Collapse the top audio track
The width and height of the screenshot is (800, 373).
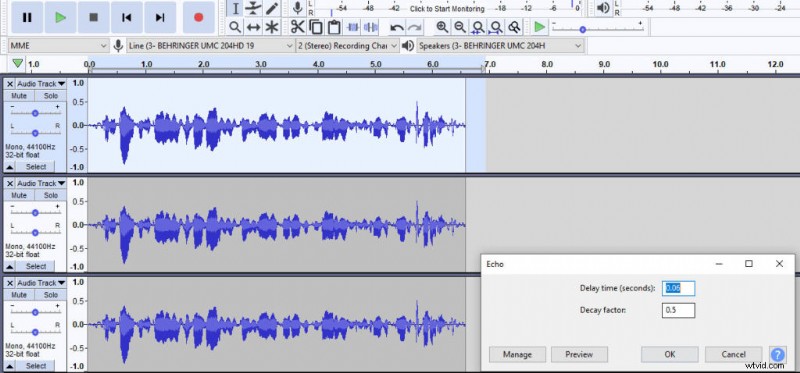coord(10,167)
